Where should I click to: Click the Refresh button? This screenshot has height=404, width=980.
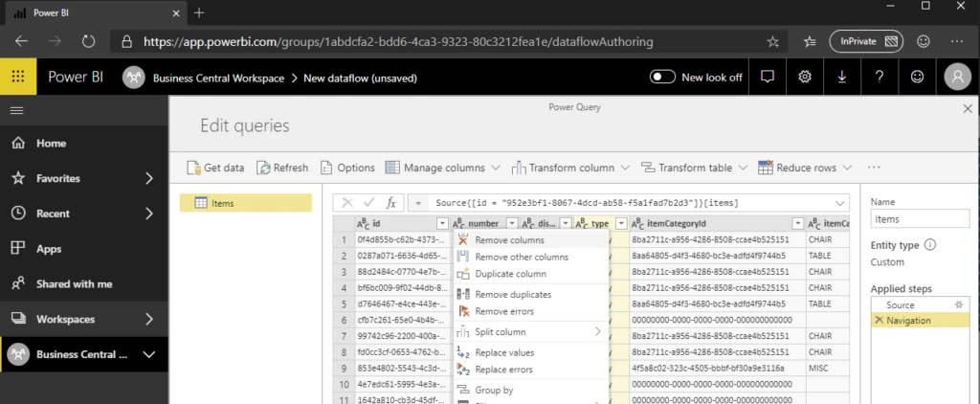283,168
